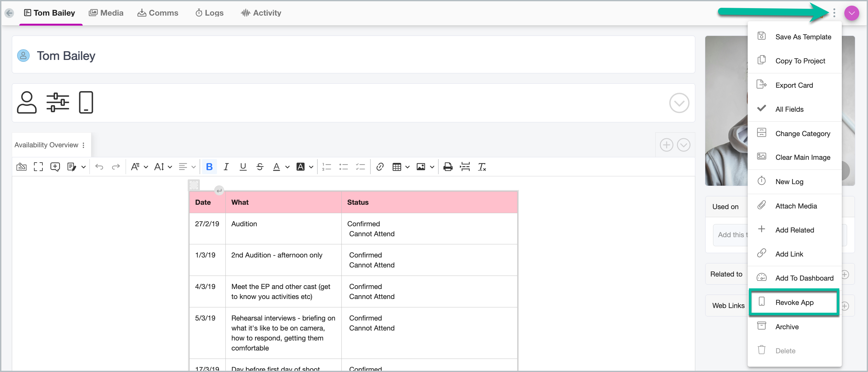This screenshot has height=372, width=868.
Task: Click the print icon in toolbar
Action: 447,167
